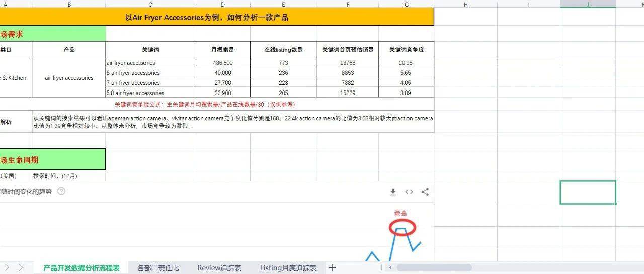The height and width of the screenshot is (274, 644).
Task: Open the embed code icon above the chart
Action: (x=409, y=192)
